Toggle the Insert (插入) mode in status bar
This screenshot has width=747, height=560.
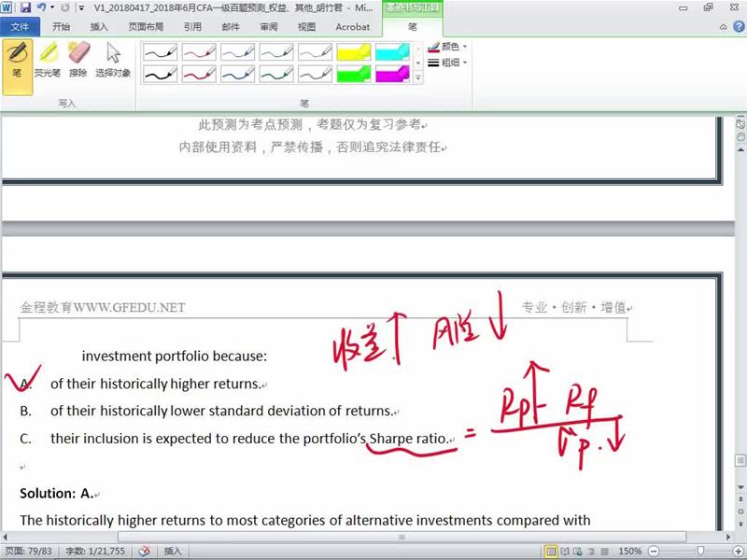coord(174,552)
